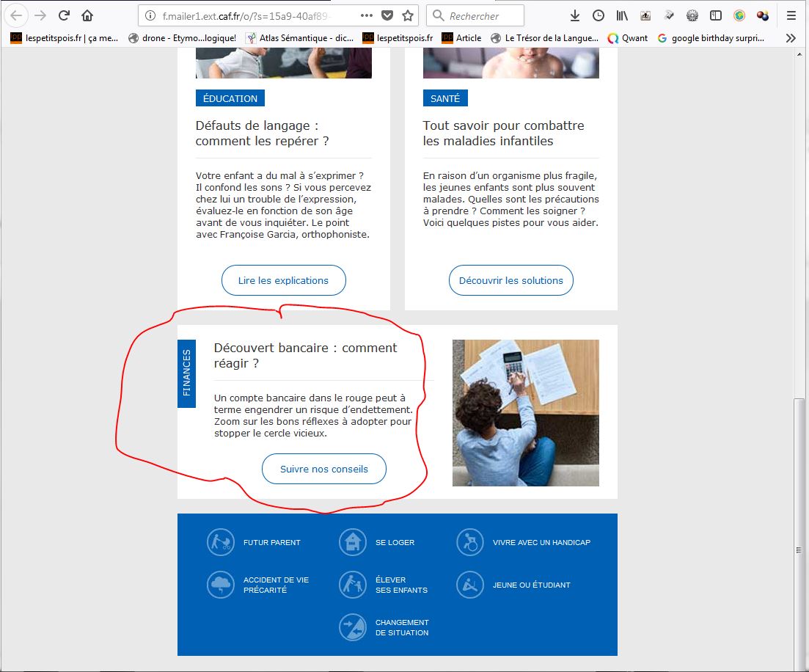Open the library bookshelf icon
This screenshot has width=809, height=672.
pos(622,15)
